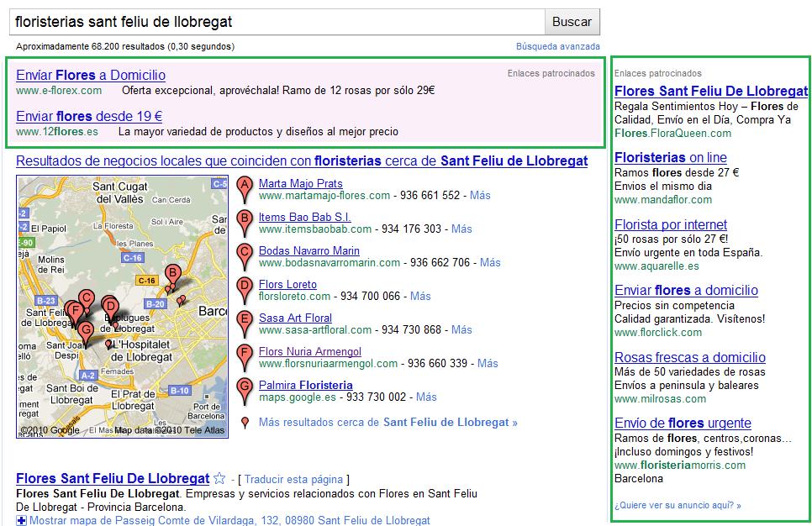Click www.12flores.es ad URL
Viewport: 812px width, 526px height.
[57, 131]
